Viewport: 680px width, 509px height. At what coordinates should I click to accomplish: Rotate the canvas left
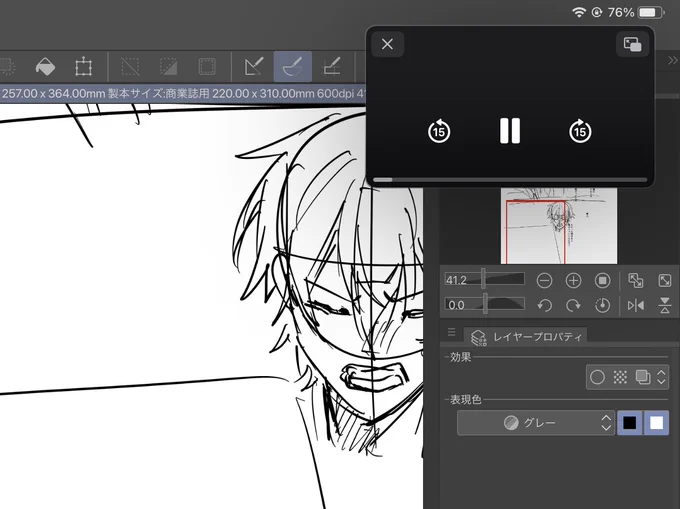[544, 306]
